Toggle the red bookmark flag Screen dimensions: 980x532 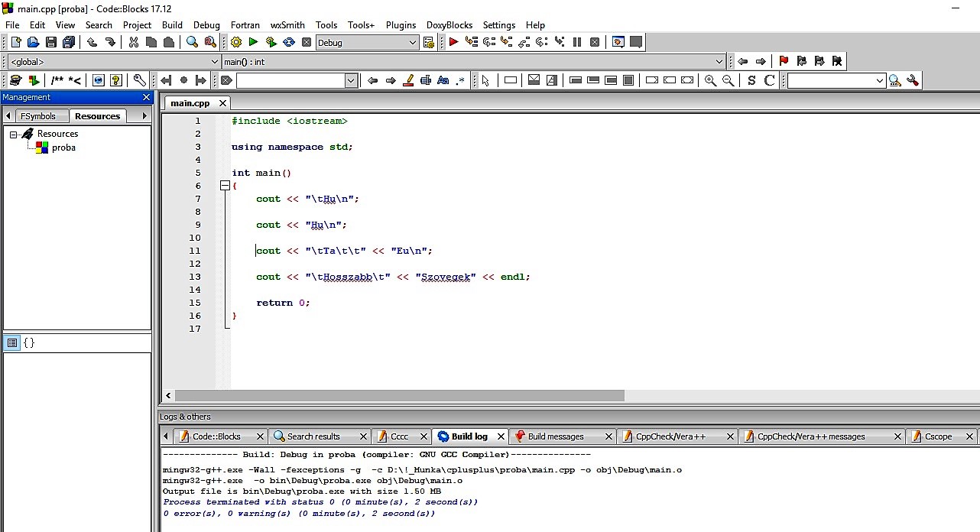[784, 61]
